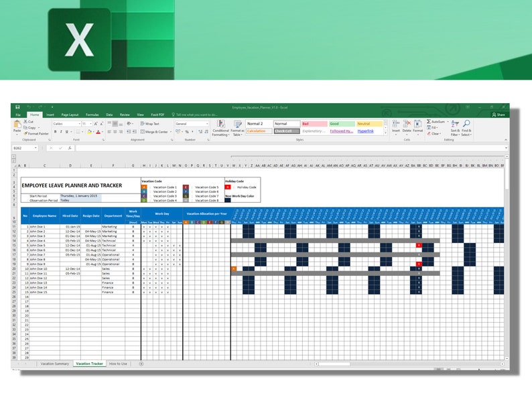
Task: Open the Vacation Summary sheet tab
Action: coord(54,364)
